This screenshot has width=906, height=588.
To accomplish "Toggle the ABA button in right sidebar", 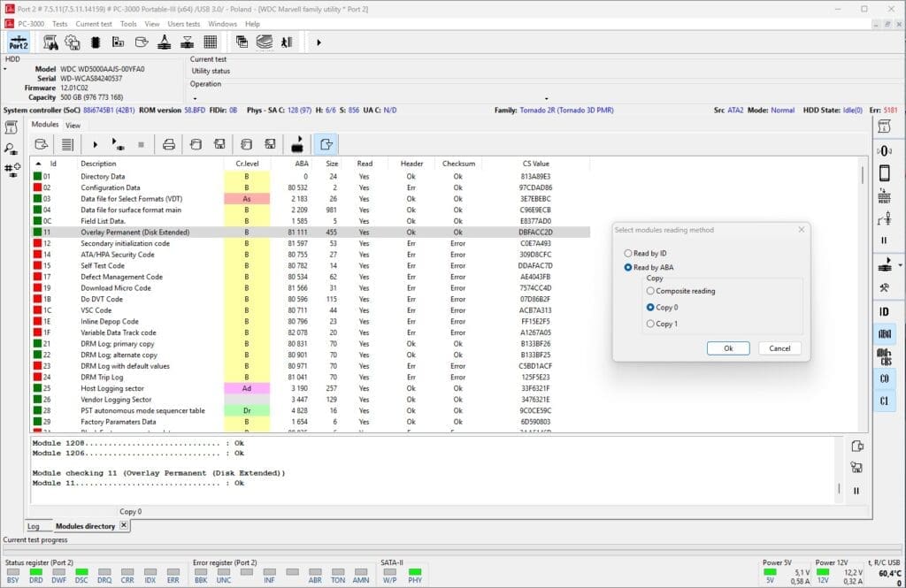I will pyautogui.click(x=884, y=334).
